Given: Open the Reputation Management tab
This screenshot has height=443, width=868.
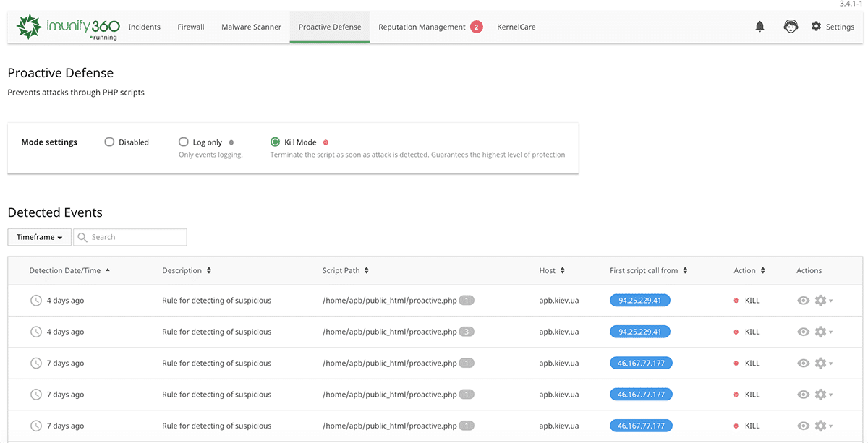Looking at the screenshot, I should [x=422, y=26].
